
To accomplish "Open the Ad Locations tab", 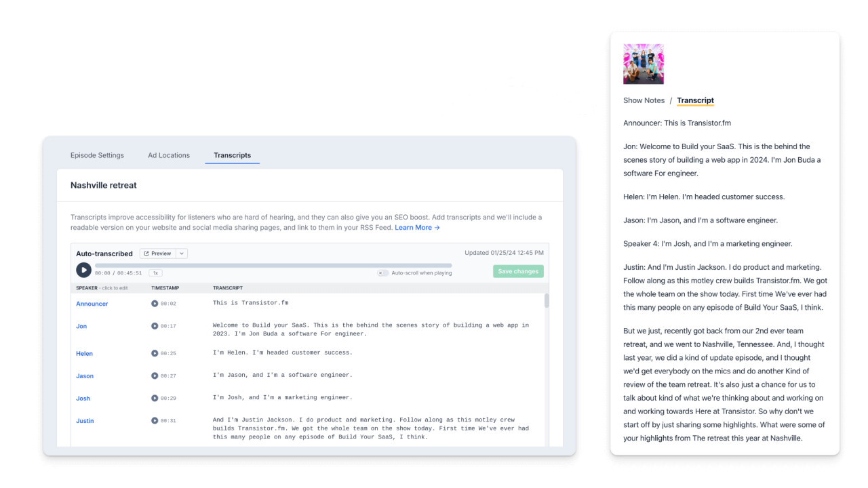I will (169, 155).
